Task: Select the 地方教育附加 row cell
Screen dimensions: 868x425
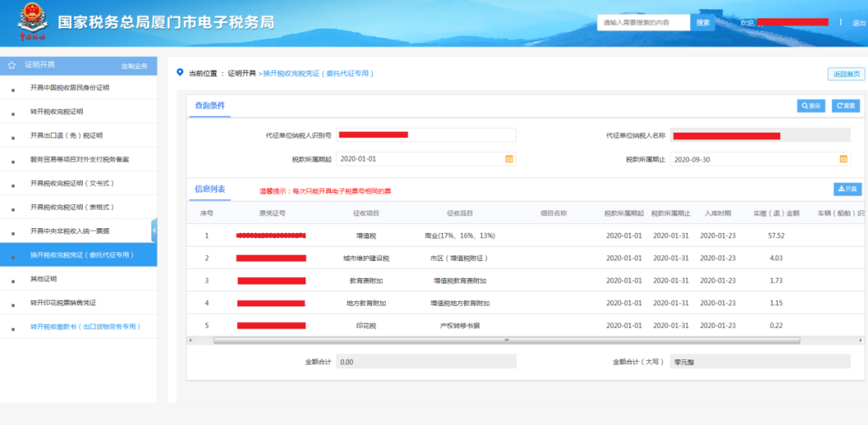Action: click(x=366, y=303)
